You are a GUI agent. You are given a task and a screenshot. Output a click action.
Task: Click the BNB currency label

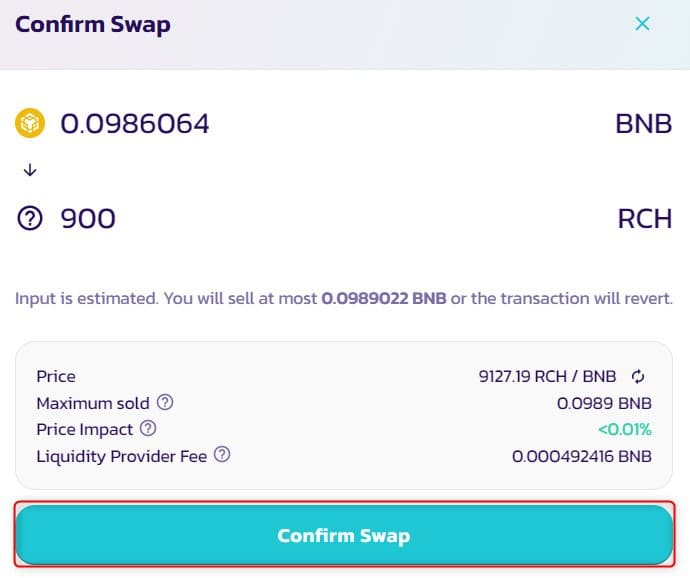coord(643,124)
